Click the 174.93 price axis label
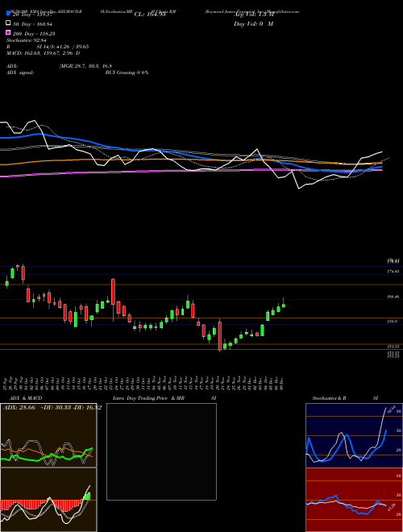The width and height of the screenshot is (403, 532). (x=393, y=272)
